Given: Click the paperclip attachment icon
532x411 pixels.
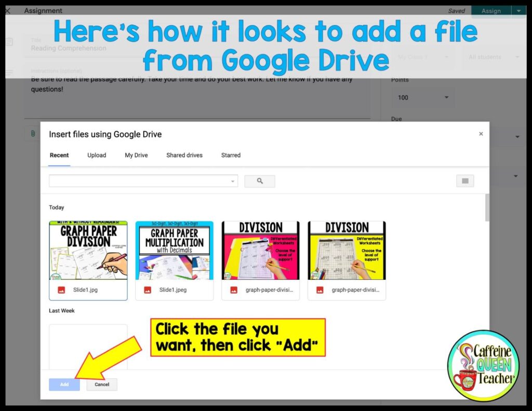Looking at the screenshot, I should [32, 133].
